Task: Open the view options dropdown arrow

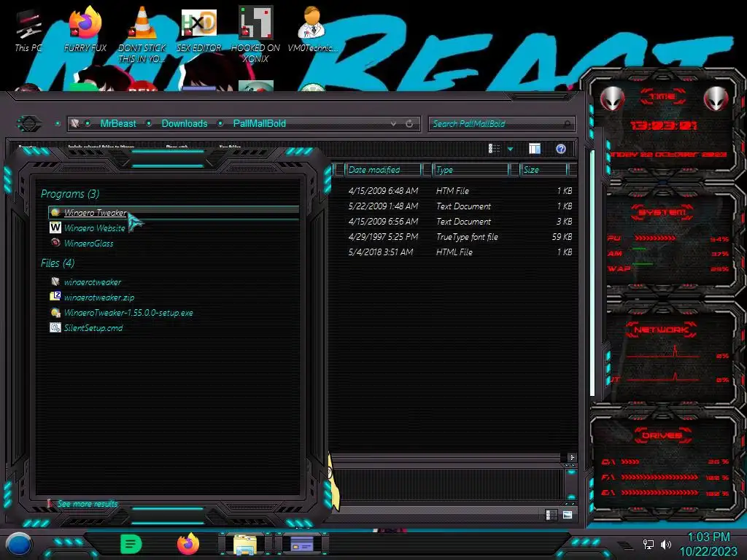Action: [510, 149]
